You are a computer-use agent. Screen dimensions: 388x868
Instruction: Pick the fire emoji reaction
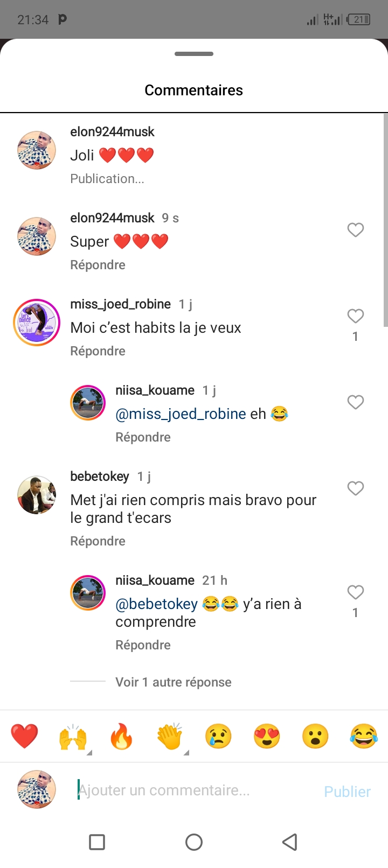tap(121, 737)
